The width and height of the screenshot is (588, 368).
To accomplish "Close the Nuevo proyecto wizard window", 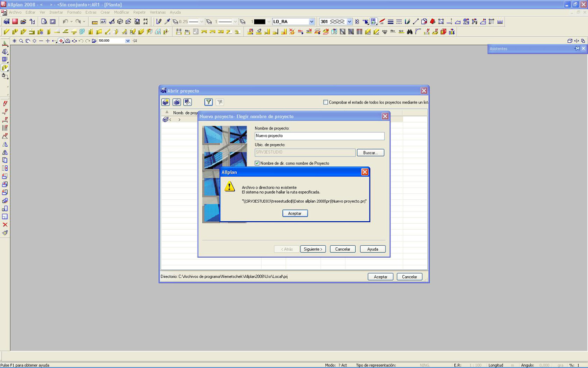I will click(x=385, y=116).
